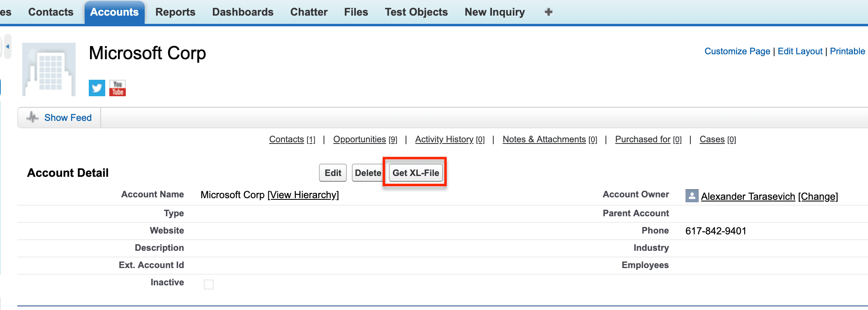
Task: Toggle the Inactive checkbox
Action: click(209, 284)
